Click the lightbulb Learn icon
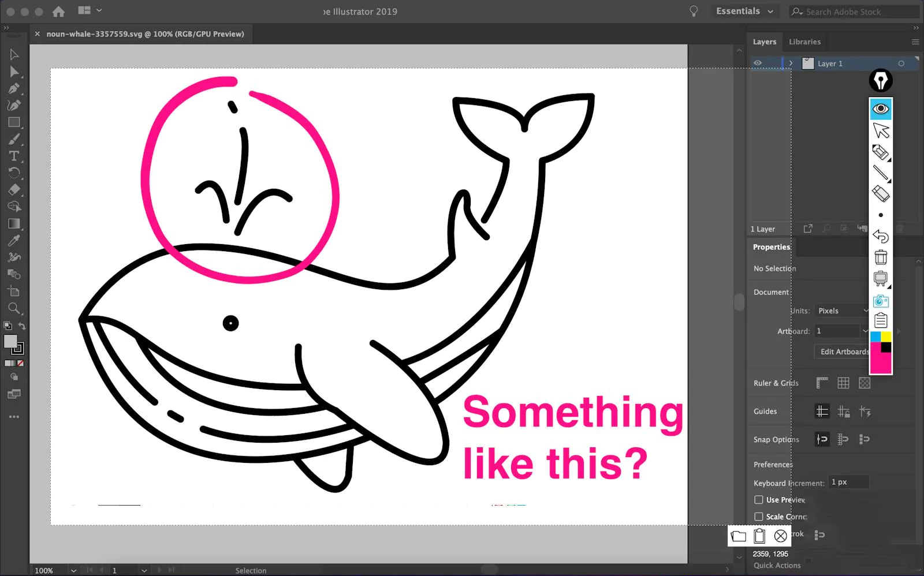 pyautogui.click(x=694, y=12)
